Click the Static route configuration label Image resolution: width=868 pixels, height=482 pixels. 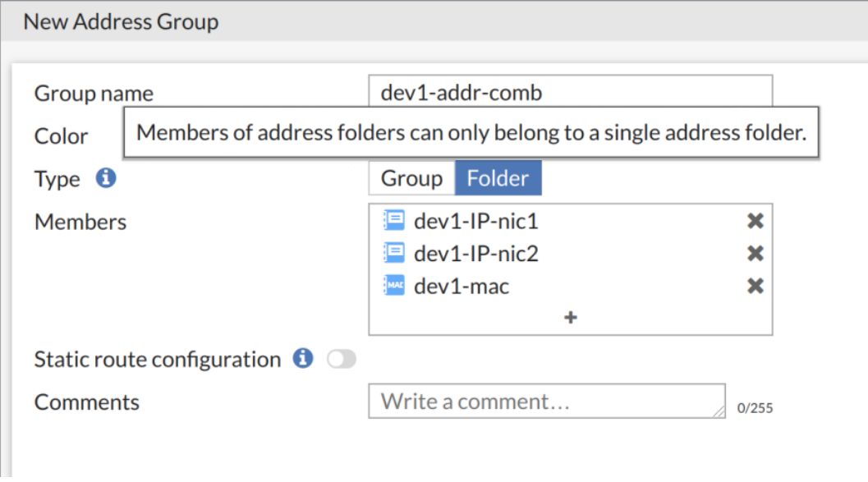click(x=158, y=360)
